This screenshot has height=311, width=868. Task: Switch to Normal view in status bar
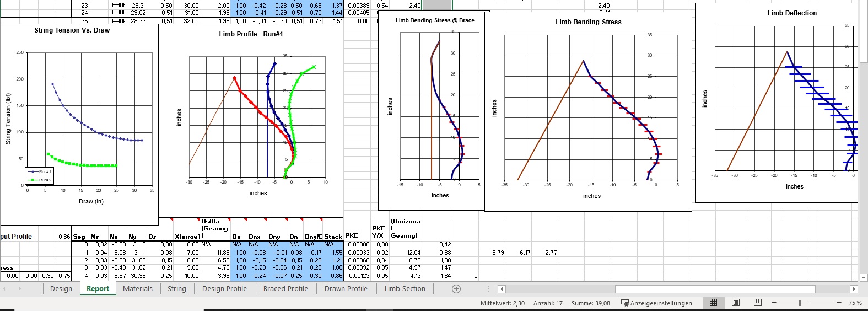[x=713, y=303]
